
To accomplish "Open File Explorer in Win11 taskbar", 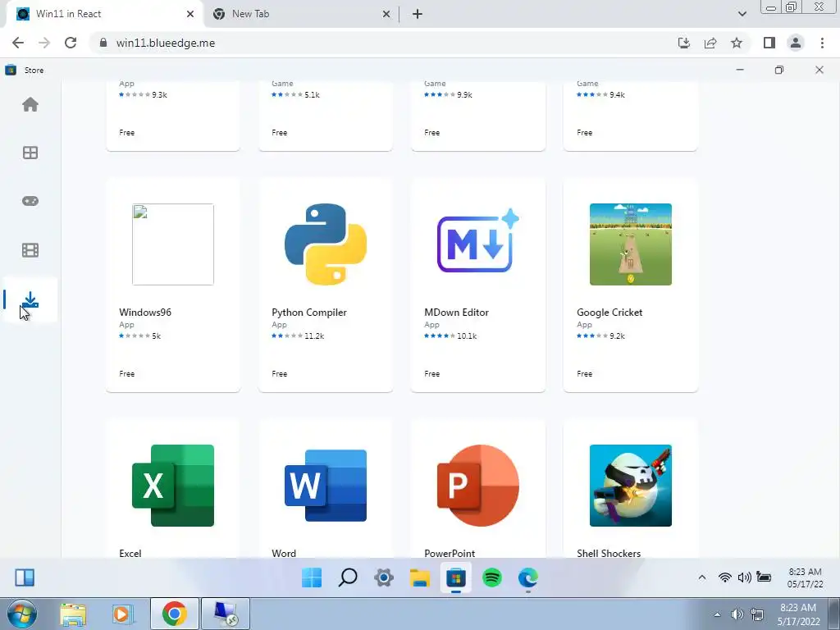I will click(x=420, y=577).
